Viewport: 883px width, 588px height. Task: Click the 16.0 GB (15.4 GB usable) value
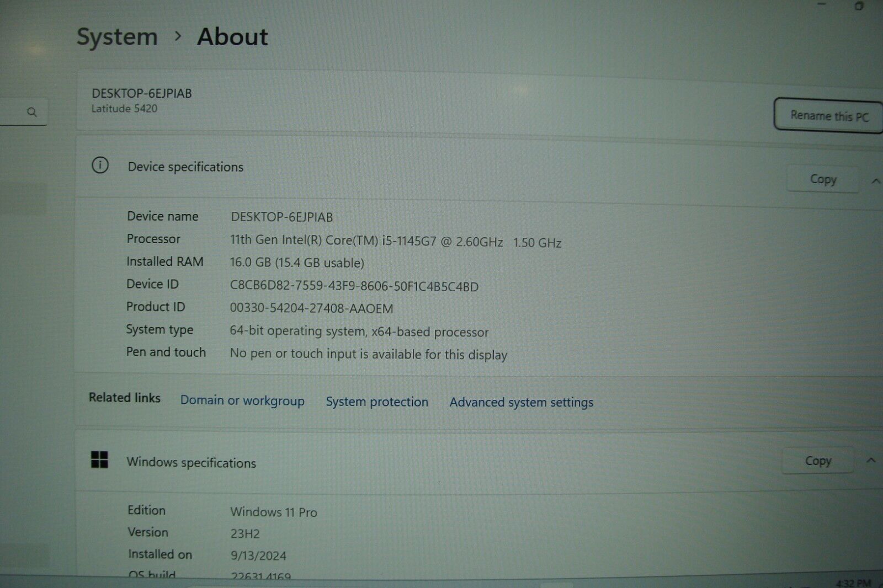[x=297, y=263]
